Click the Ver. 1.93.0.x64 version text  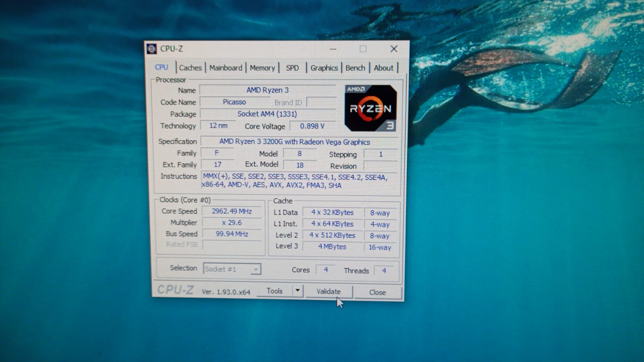226,292
